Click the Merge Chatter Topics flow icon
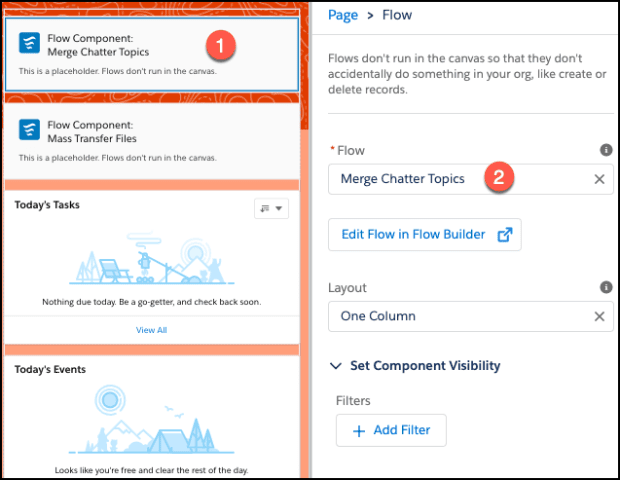620x480 pixels. 29,43
